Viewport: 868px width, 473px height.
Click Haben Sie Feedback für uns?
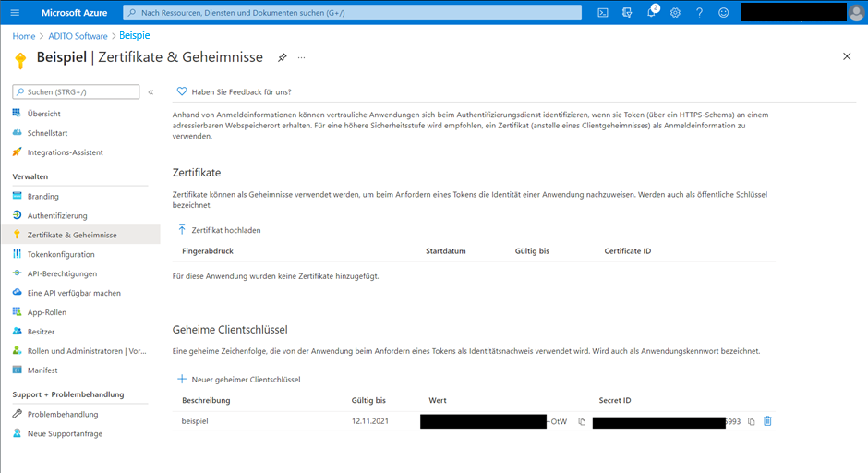pos(241,92)
